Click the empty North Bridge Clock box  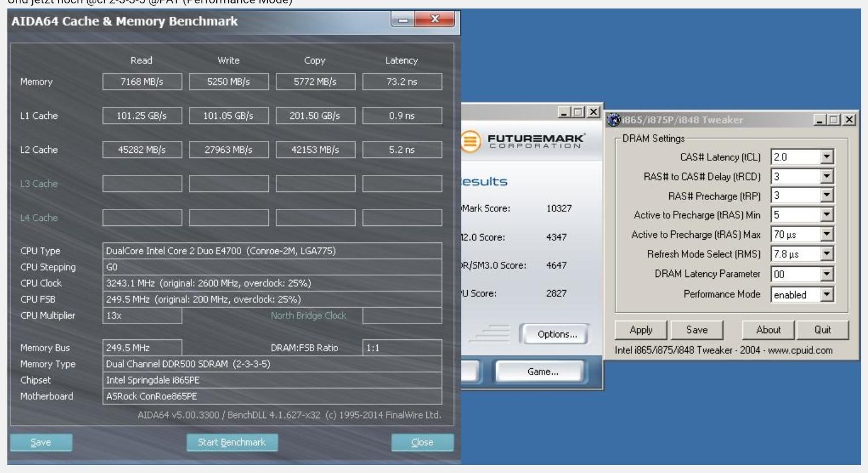[x=402, y=316]
